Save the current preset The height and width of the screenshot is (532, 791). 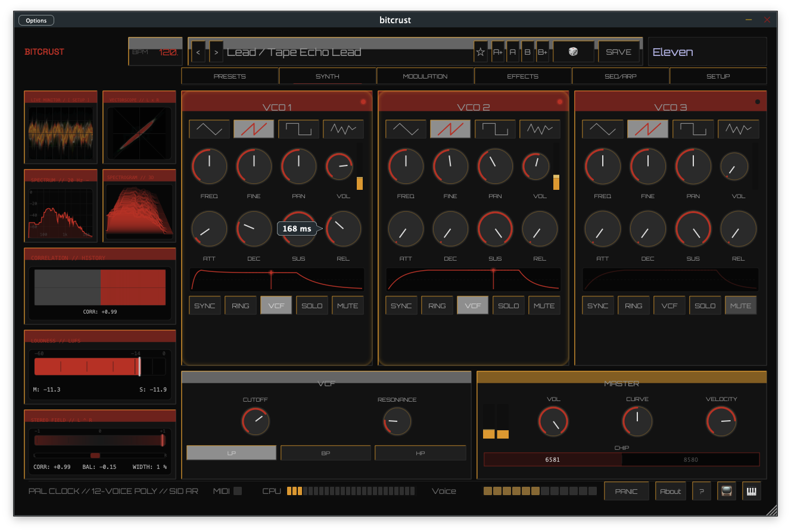click(x=619, y=52)
